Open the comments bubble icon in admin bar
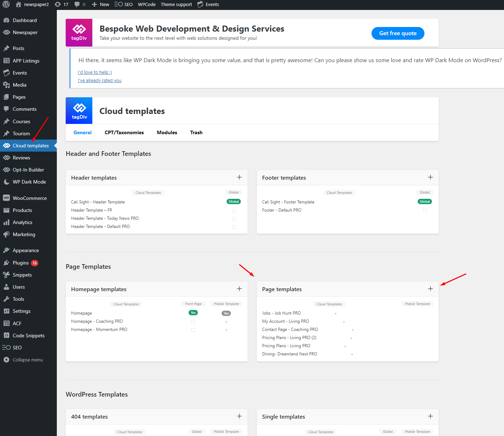Screen dimensions: 504x436 [x=77, y=5]
